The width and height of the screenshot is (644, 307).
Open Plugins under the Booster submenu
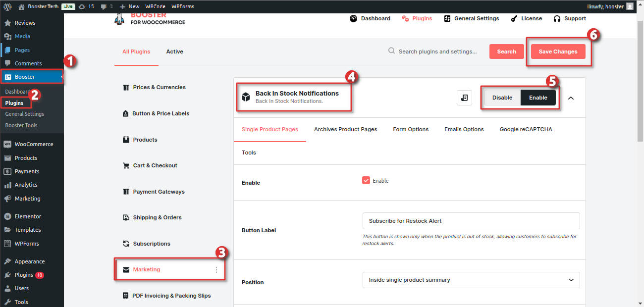pos(14,103)
